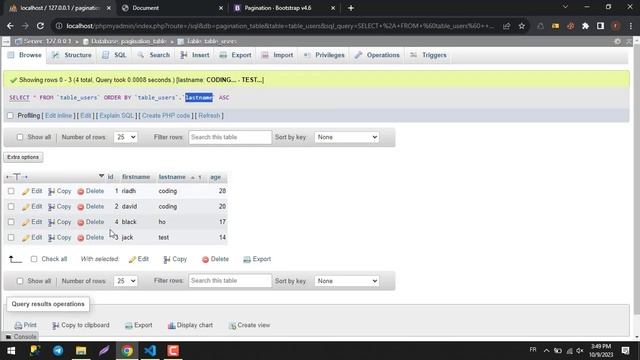The height and width of the screenshot is (360, 640).
Task: Toggle the Profiling checkbox
Action: (10, 116)
